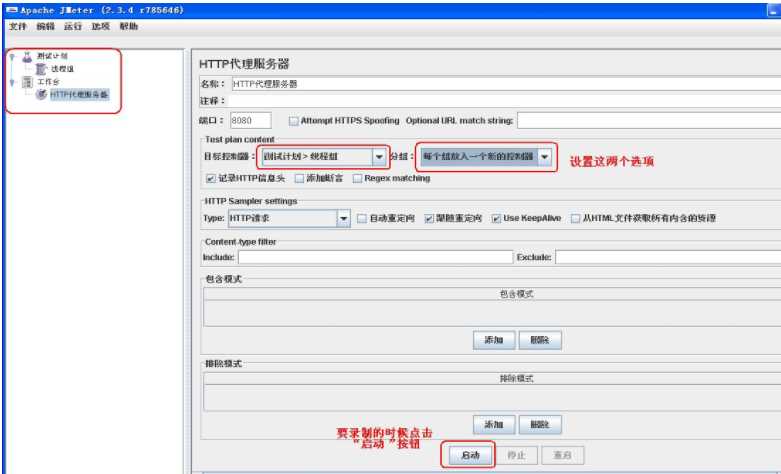Select the 测试计划 tree node
Screen dimensions: 781x474
(52, 56)
